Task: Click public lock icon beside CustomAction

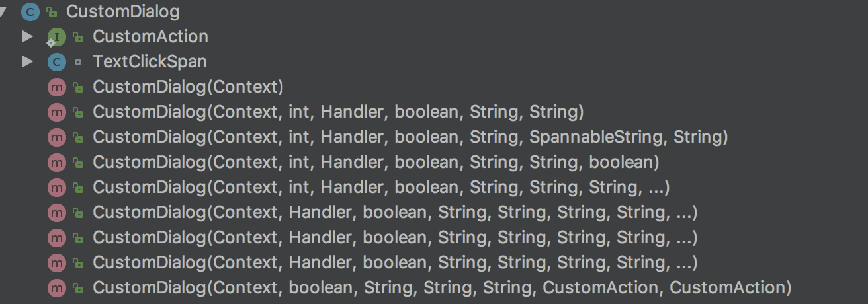Action: pyautogui.click(x=78, y=37)
